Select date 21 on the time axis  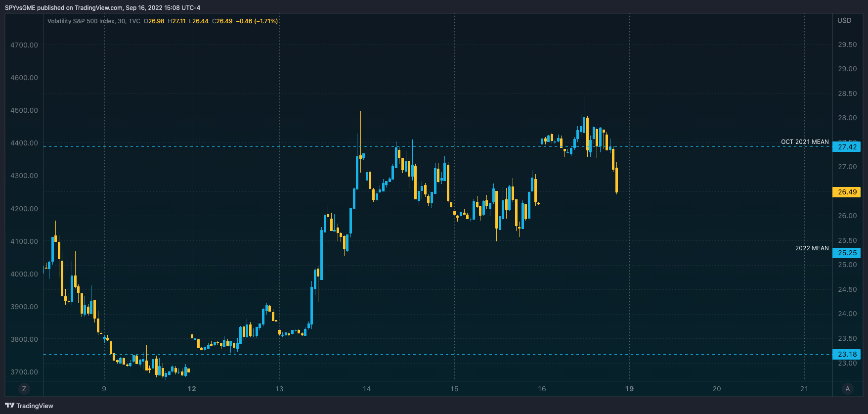(x=804, y=389)
